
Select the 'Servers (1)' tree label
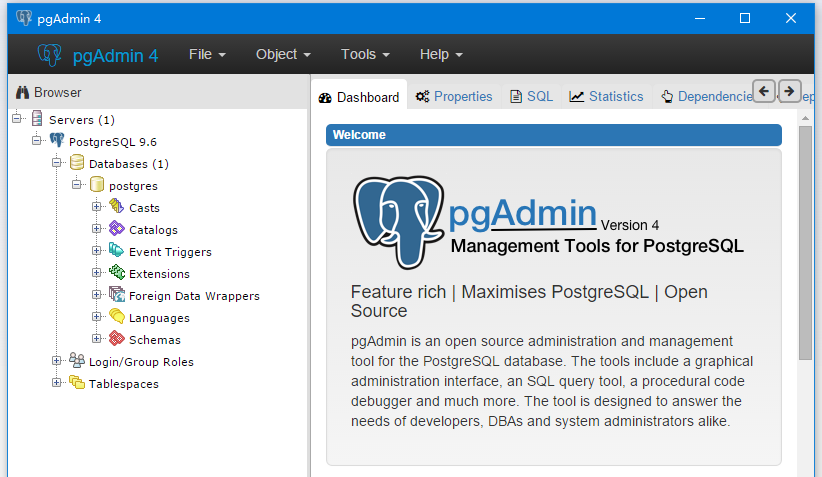[82, 120]
